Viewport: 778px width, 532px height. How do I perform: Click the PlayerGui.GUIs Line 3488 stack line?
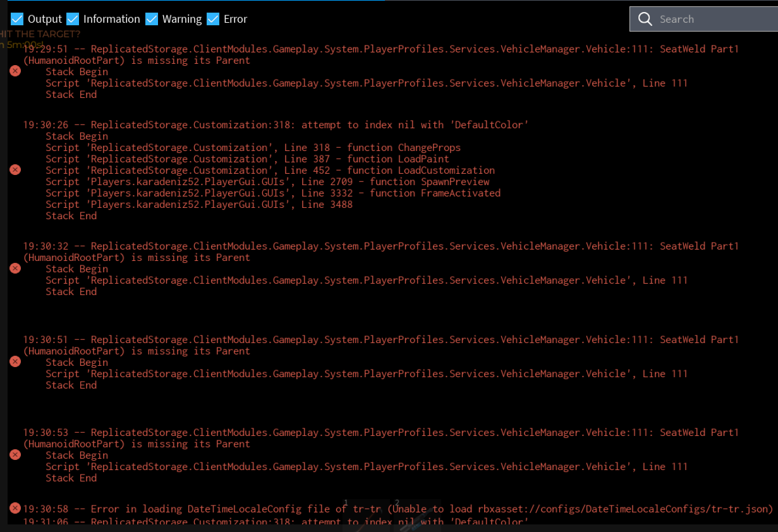pyautogui.click(x=199, y=204)
